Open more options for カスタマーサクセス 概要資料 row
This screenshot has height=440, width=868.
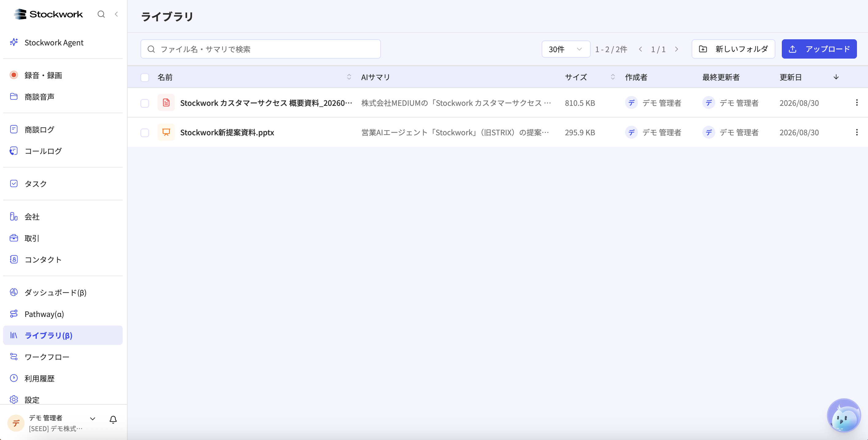point(857,102)
